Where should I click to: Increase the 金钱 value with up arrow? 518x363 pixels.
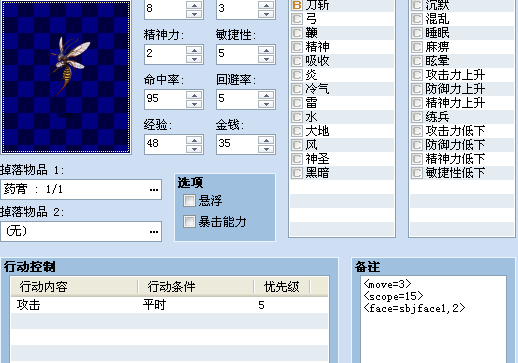pos(266,140)
